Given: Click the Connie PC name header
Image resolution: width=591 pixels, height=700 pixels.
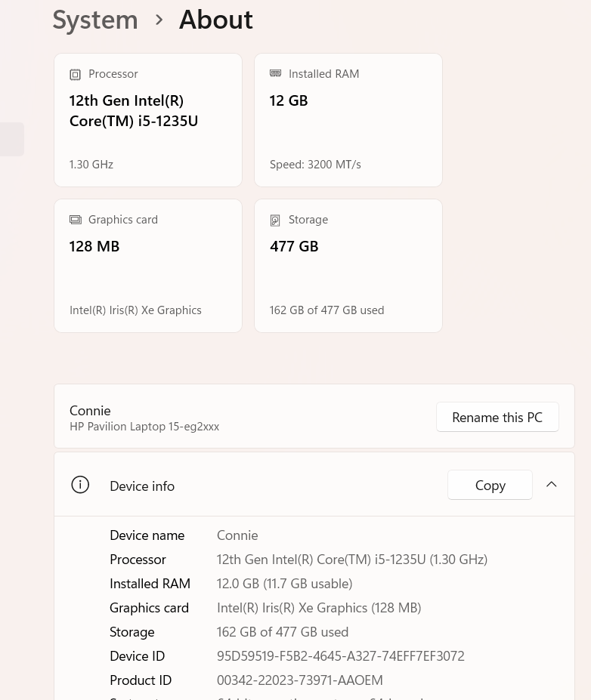Looking at the screenshot, I should point(90,411).
